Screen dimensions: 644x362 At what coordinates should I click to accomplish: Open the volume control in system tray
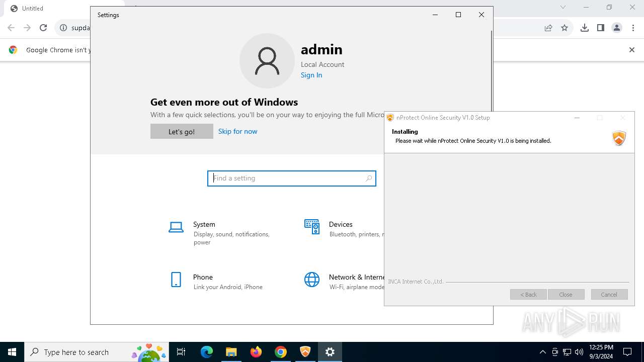[x=579, y=352]
